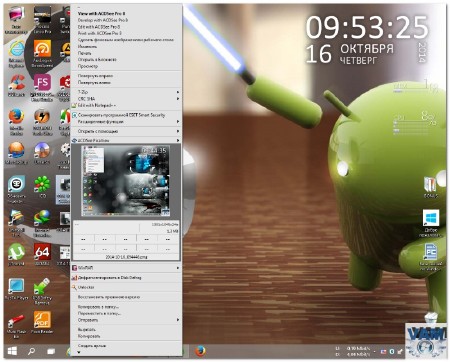Screen dimensions: 450x362
Task: Open Firefox from the taskbar
Action: coord(200,351)
